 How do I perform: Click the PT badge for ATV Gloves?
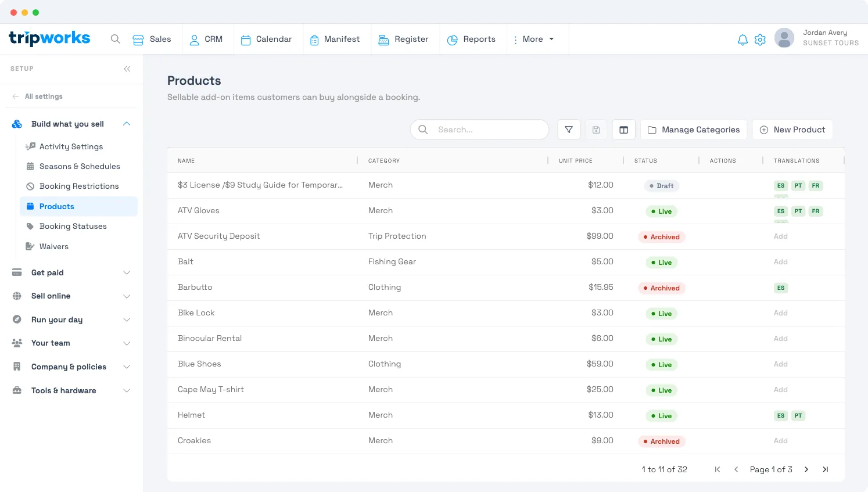point(798,211)
